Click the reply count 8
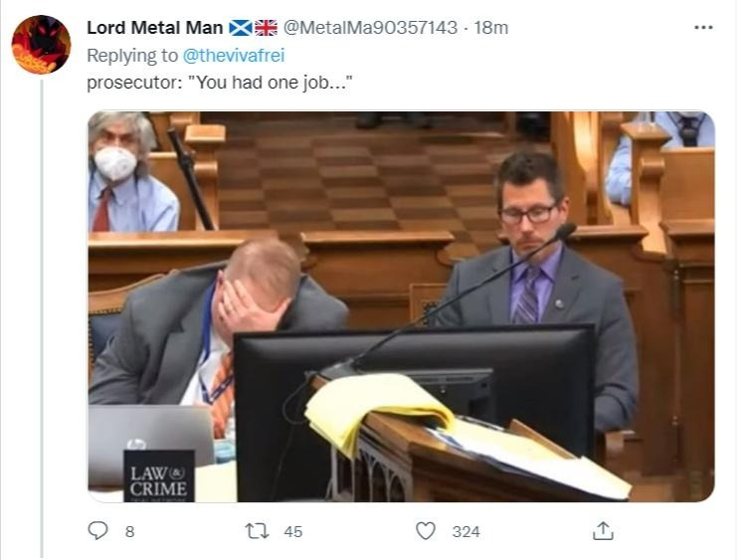Screen dimensions: 741x560 point(130,531)
